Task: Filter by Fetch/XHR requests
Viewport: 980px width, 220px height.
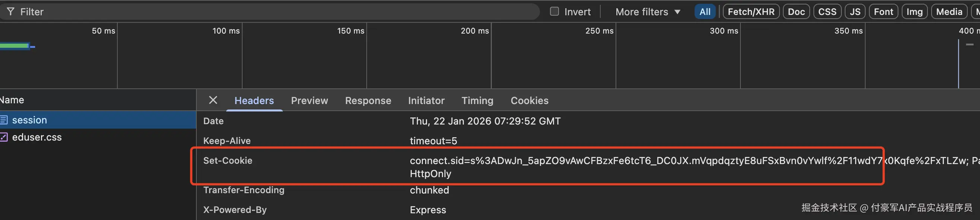Action: [x=751, y=12]
